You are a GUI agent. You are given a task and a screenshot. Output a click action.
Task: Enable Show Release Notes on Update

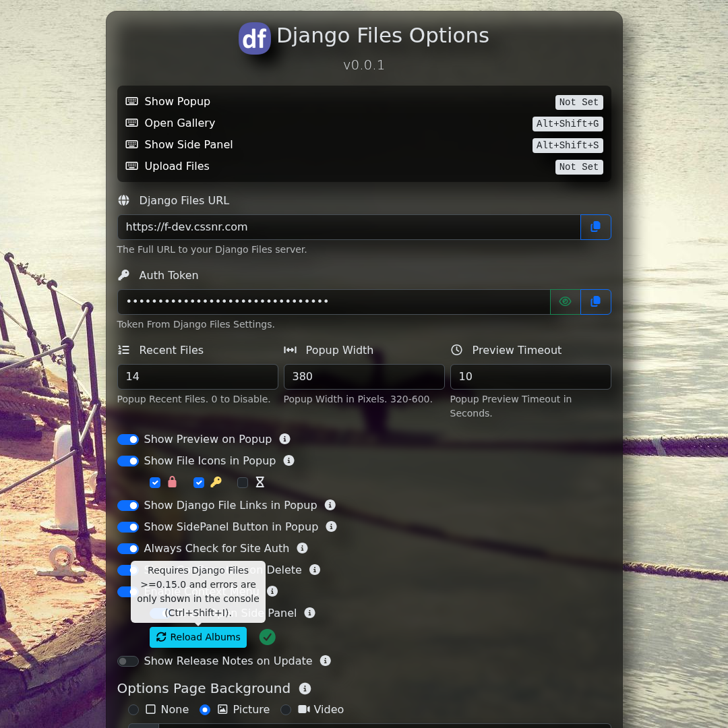pyautogui.click(x=128, y=661)
